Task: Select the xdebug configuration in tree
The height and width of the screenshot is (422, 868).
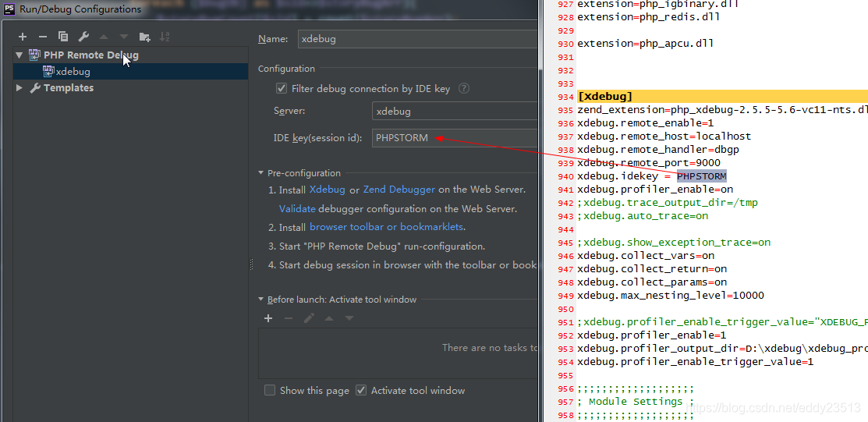Action: click(73, 72)
